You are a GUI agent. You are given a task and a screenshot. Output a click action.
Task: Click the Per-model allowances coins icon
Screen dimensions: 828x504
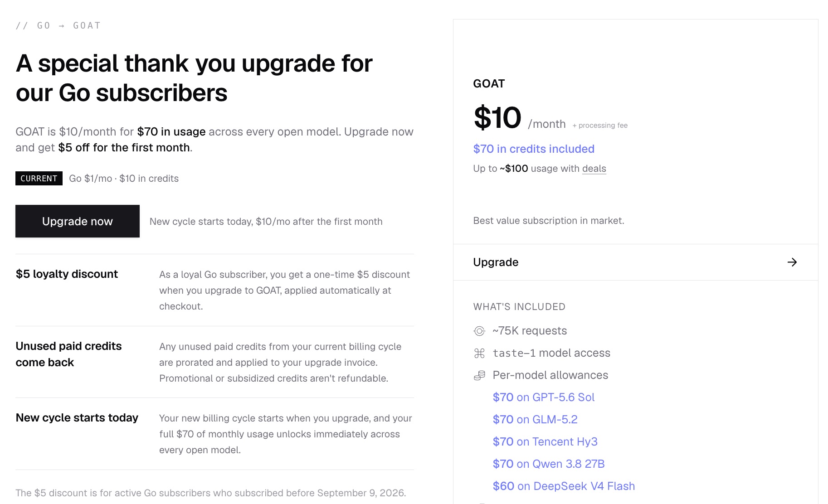(x=479, y=375)
